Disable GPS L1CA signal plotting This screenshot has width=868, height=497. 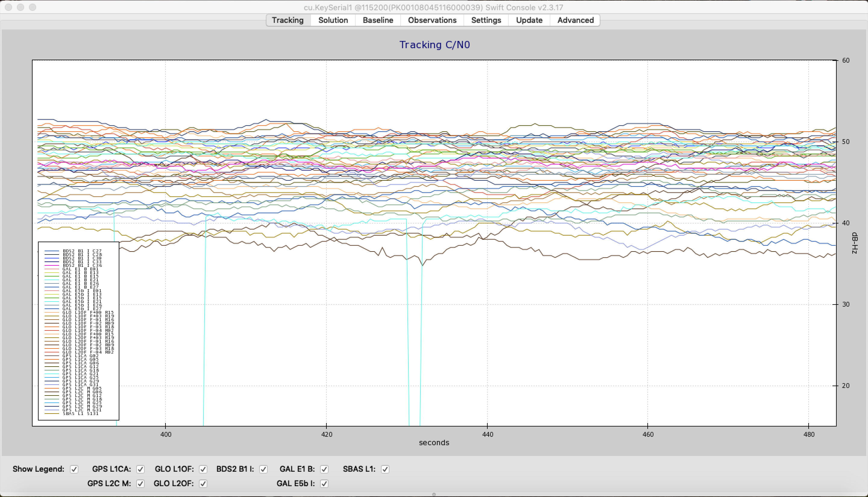click(140, 469)
